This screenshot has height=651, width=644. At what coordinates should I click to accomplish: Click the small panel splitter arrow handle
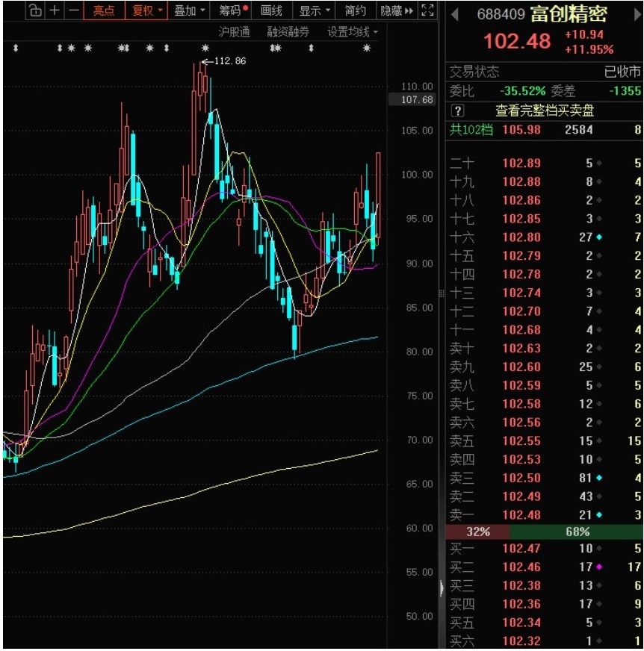[x=440, y=590]
